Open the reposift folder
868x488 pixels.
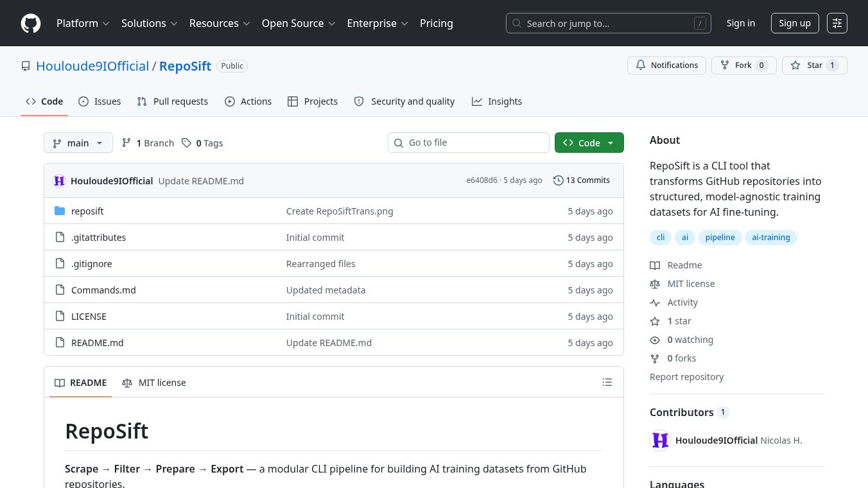[87, 211]
